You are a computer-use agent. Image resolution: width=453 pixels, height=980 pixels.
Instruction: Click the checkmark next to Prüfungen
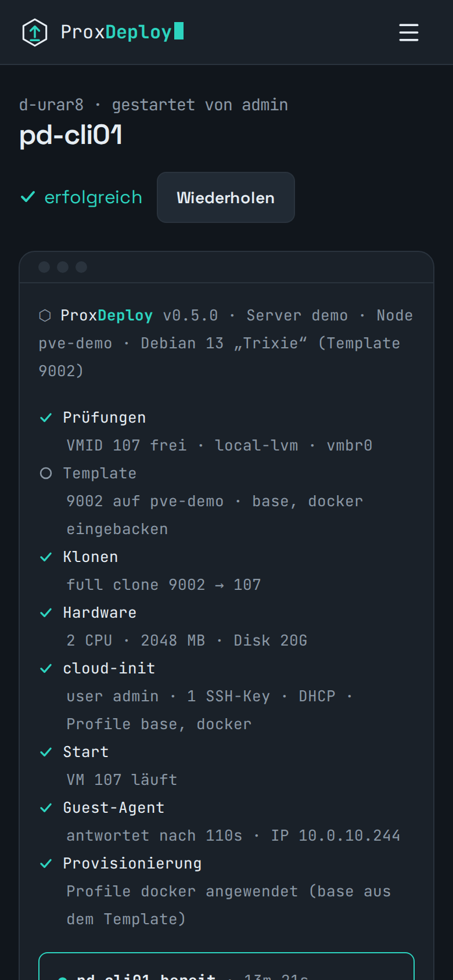pos(46,417)
